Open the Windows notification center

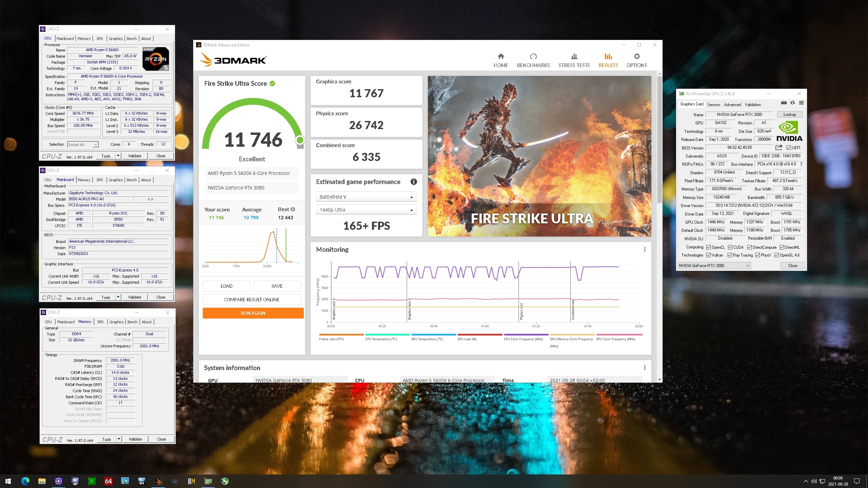pyautogui.click(x=857, y=481)
